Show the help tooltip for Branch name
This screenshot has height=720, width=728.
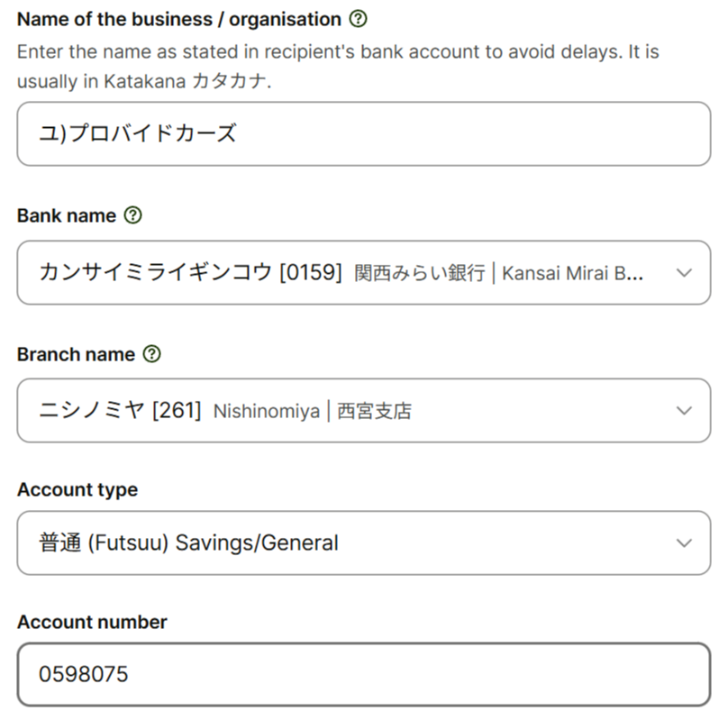pos(152,354)
